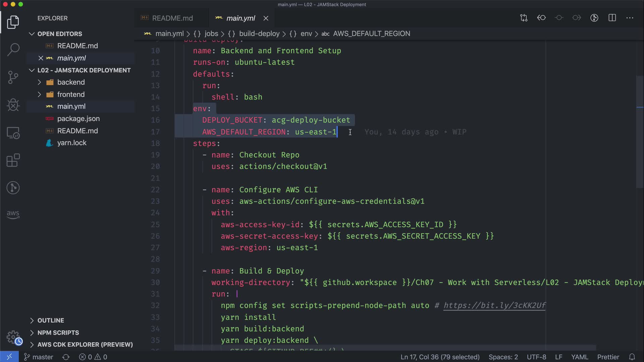Click the Split Editor Right icon
This screenshot has height=362, width=644.
612,18
